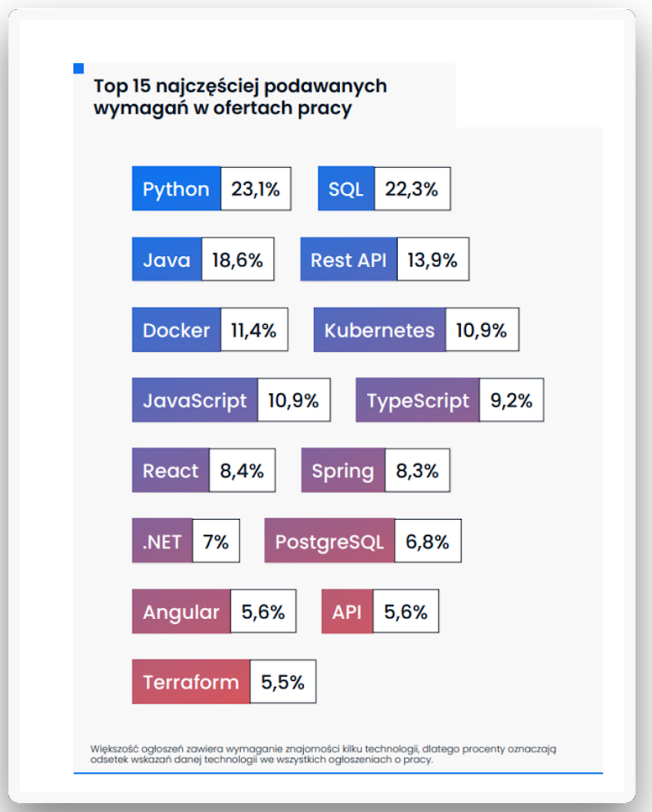Click the PostgreSQL label
The width and height of the screenshot is (652, 812).
point(329,541)
